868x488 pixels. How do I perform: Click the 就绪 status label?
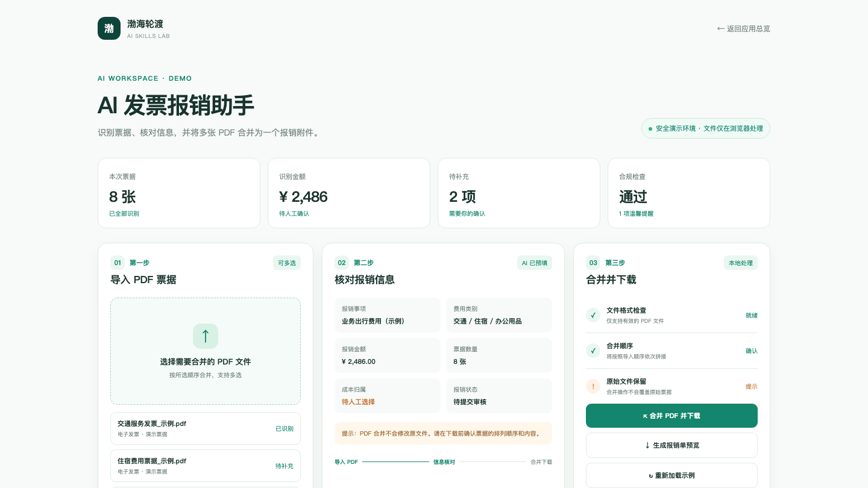tap(752, 316)
